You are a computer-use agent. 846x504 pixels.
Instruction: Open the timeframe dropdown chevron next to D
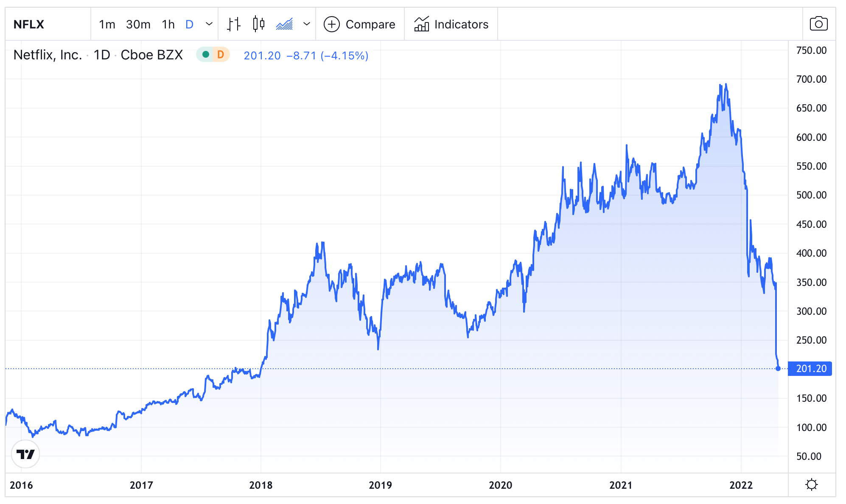(208, 24)
